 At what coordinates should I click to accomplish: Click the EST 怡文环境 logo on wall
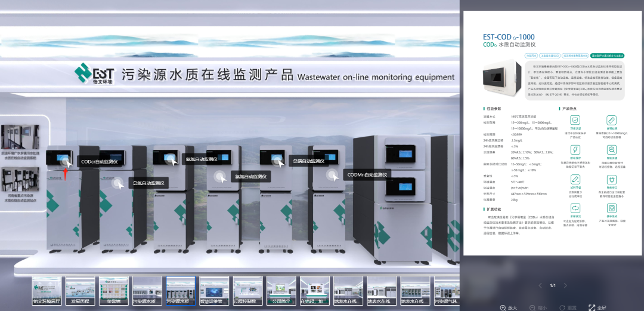coord(95,74)
